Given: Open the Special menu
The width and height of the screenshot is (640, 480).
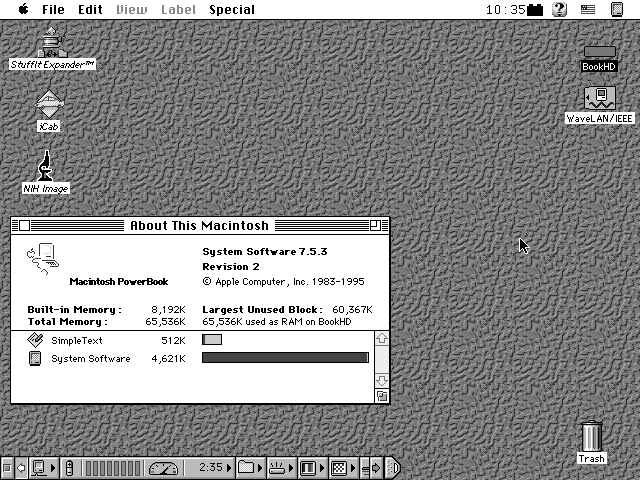Looking at the screenshot, I should (231, 9).
